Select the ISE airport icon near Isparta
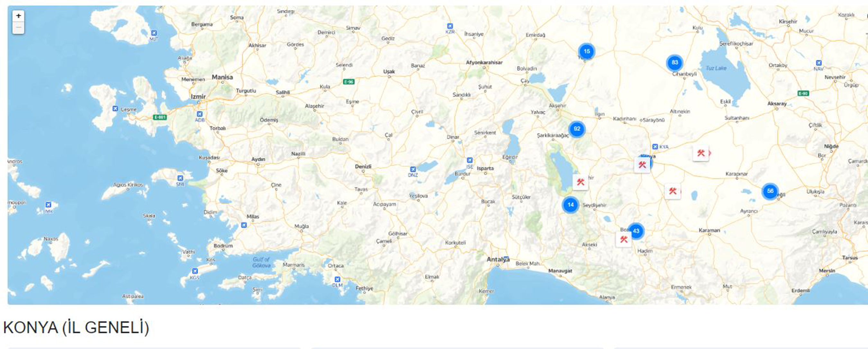Screen dimensions: 868x349 [469, 160]
